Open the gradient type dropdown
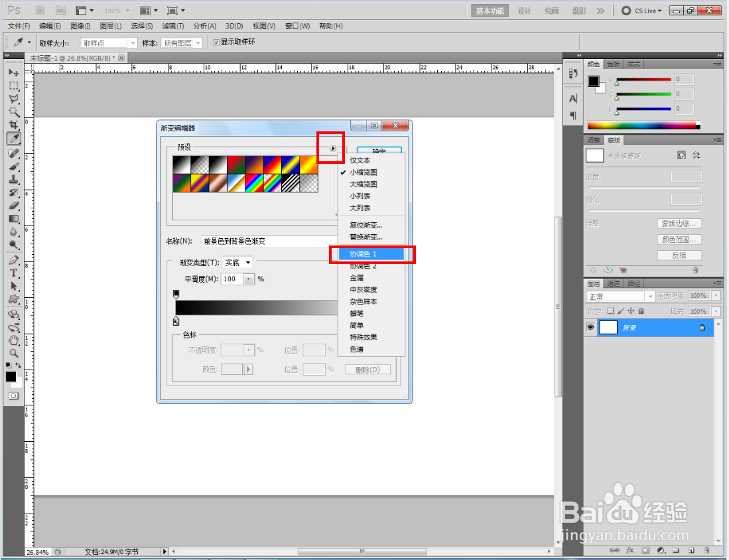 237,263
